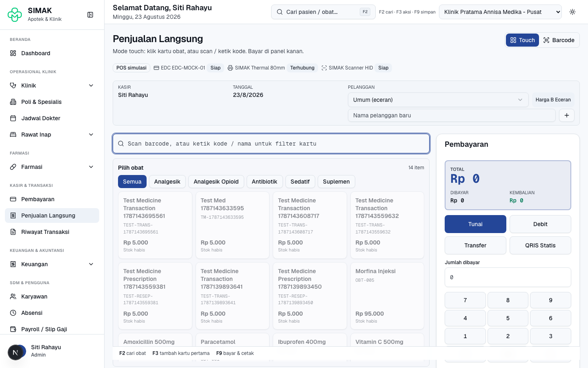
Task: Open the Pelanggan Umum (eceran) dropdown
Action: click(438, 100)
